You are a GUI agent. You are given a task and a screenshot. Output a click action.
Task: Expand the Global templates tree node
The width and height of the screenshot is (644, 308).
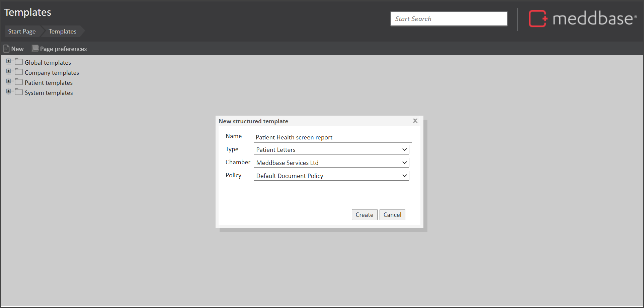click(x=9, y=61)
